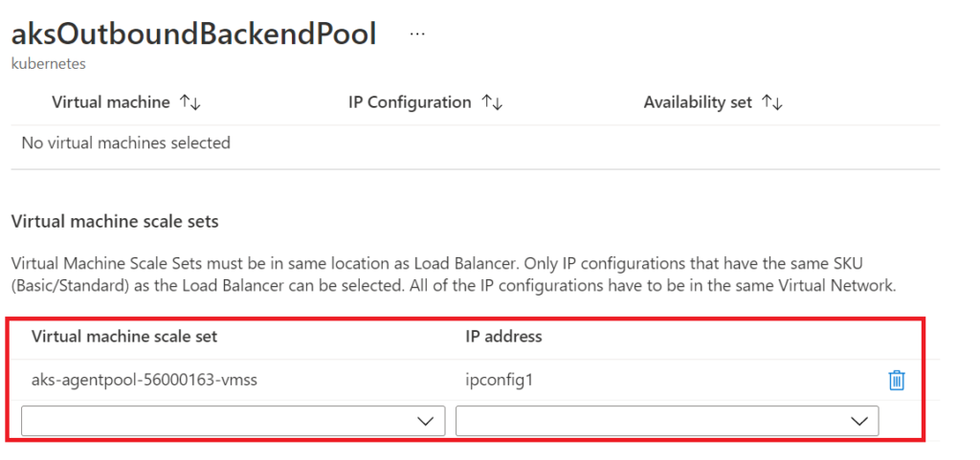Select the aks-agentpool-56000163-vmss scale set entry
The height and width of the screenshot is (460, 980).
pyautogui.click(x=144, y=379)
